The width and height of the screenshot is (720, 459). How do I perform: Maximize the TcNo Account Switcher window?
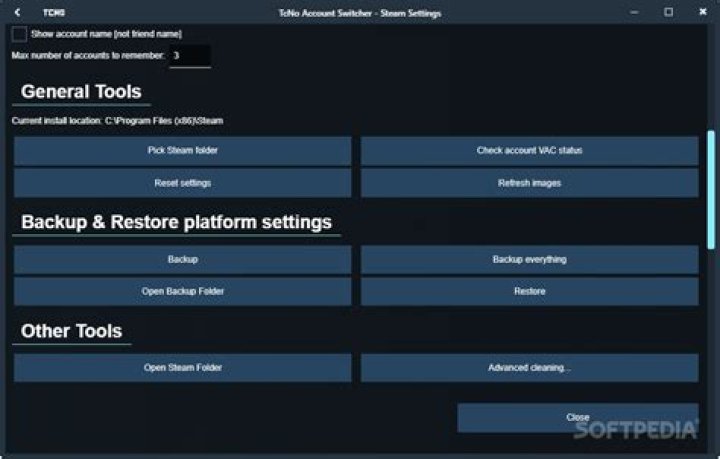(668, 12)
